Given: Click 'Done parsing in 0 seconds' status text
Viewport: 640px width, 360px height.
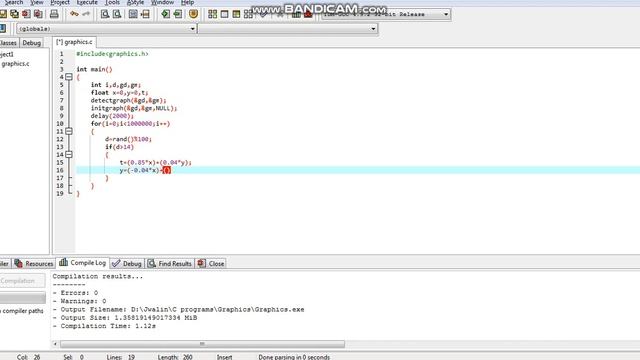Looking at the screenshot, I should tap(294, 357).
